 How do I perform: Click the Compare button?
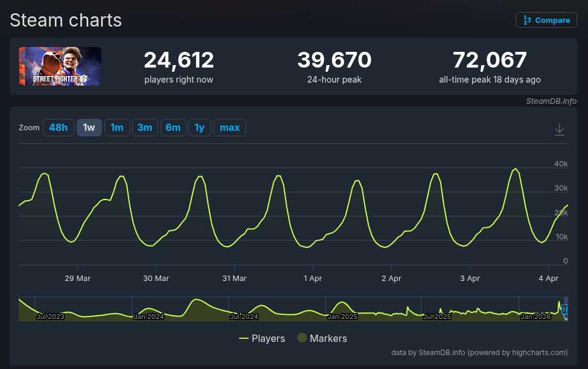(546, 20)
